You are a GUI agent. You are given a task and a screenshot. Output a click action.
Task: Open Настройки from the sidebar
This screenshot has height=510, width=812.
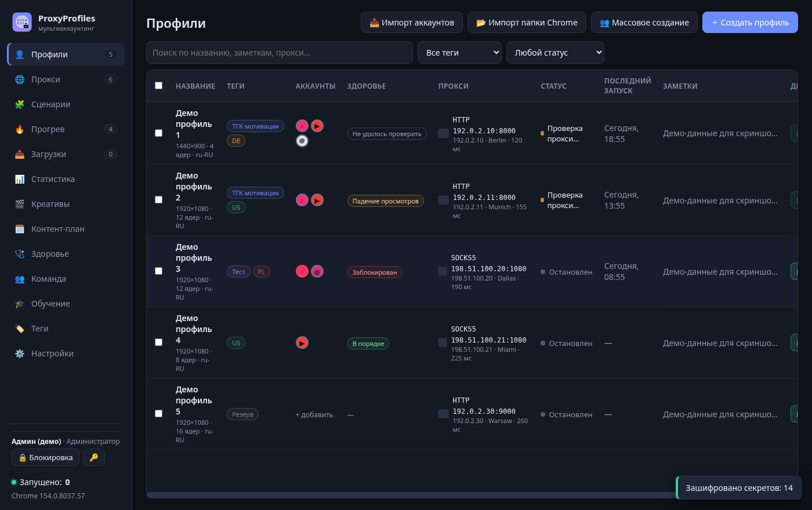66,354
